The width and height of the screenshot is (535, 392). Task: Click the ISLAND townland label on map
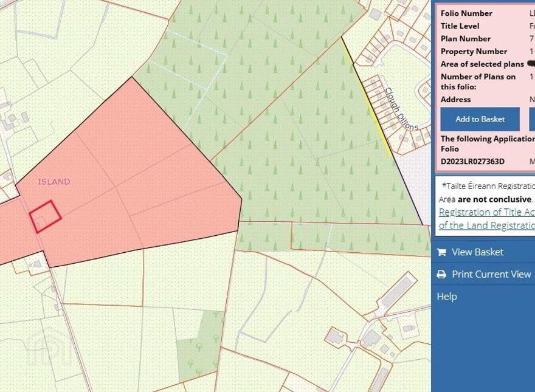[54, 182]
